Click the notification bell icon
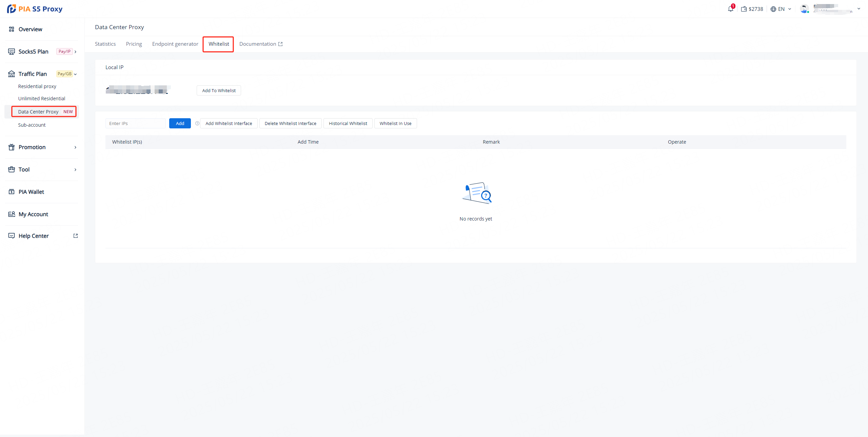This screenshot has height=437, width=868. [730, 9]
